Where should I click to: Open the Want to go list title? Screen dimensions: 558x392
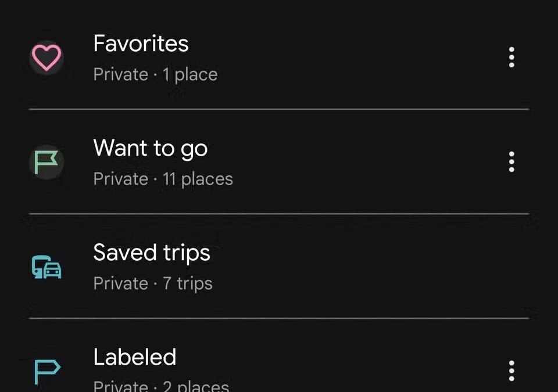tap(150, 149)
